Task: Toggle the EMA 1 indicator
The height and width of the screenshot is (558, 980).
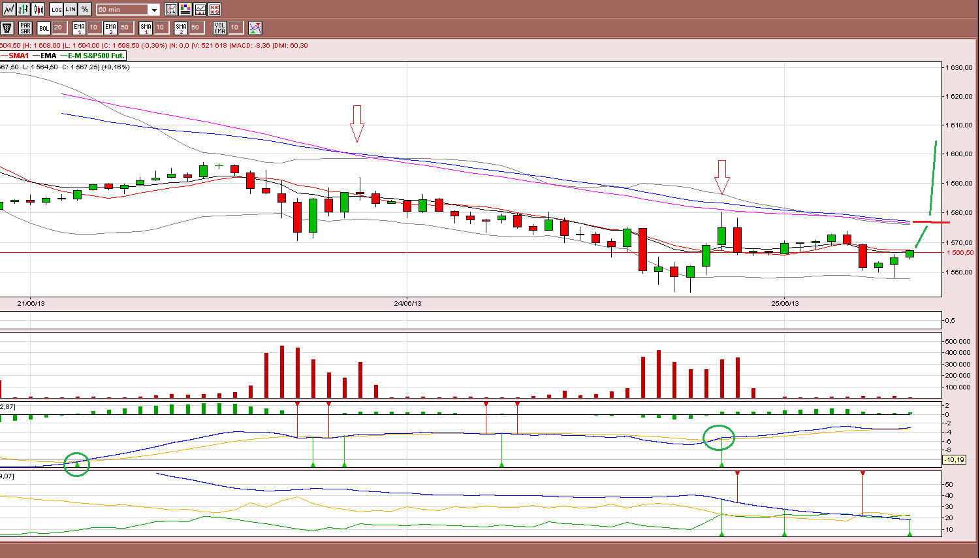Action: pyautogui.click(x=79, y=27)
